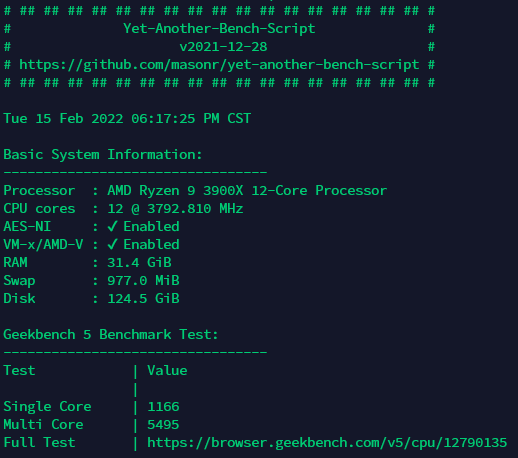Click the Tue 15 Feb 2022 timestamp line
The image size is (518, 458).
point(127,118)
